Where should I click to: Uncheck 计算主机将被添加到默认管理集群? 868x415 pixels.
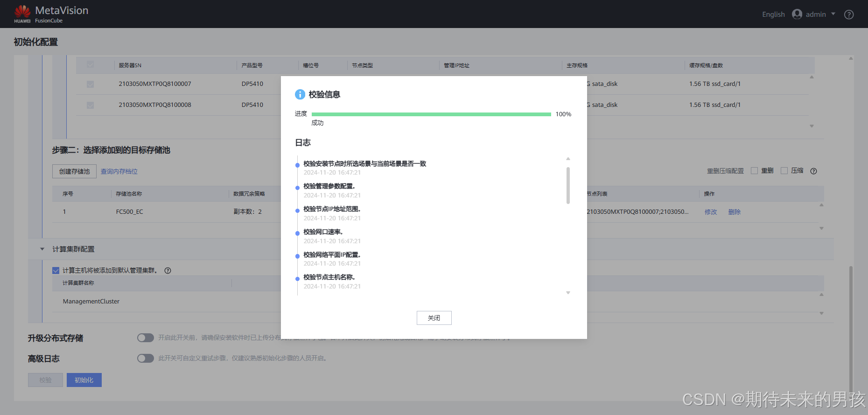pos(56,270)
